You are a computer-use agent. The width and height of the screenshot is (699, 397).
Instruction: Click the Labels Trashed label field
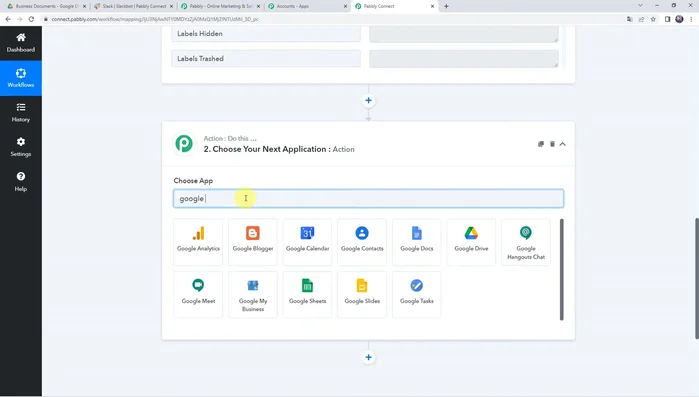tap(266, 59)
